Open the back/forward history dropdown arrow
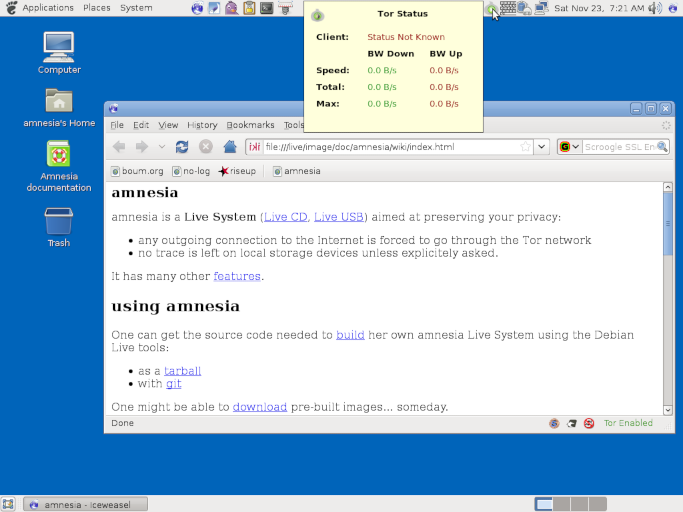The height and width of the screenshot is (512, 683). tap(162, 147)
